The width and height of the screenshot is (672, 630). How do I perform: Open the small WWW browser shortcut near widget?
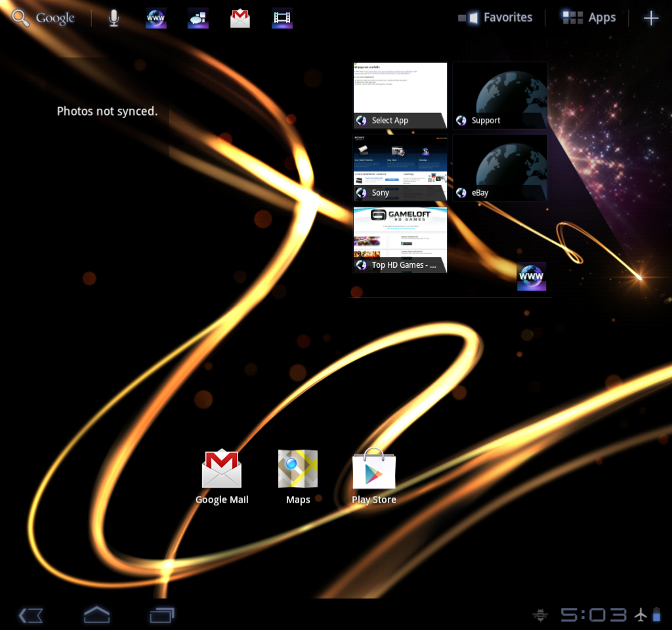531,276
